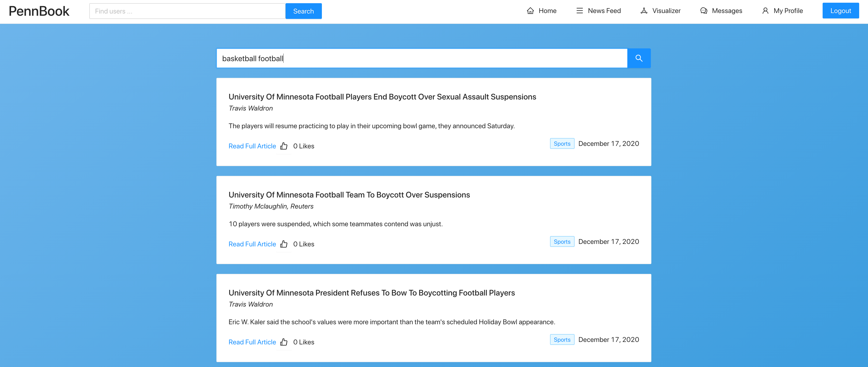Focus the basketball football search box
The height and width of the screenshot is (367, 868).
pos(421,58)
